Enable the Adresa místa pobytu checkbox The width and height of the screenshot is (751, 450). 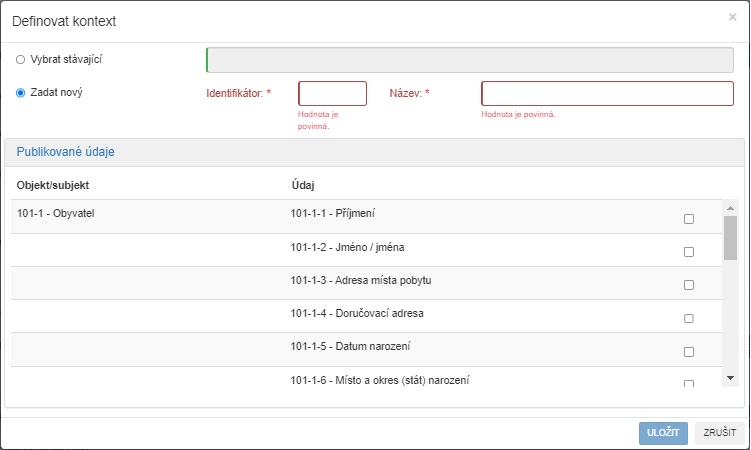coord(688,285)
